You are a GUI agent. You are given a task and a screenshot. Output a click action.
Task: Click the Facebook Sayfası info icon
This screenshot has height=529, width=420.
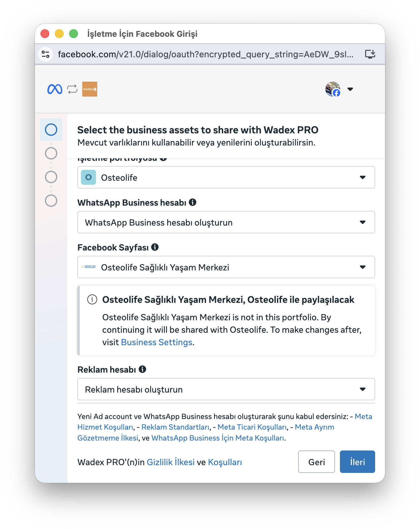pyautogui.click(x=155, y=247)
